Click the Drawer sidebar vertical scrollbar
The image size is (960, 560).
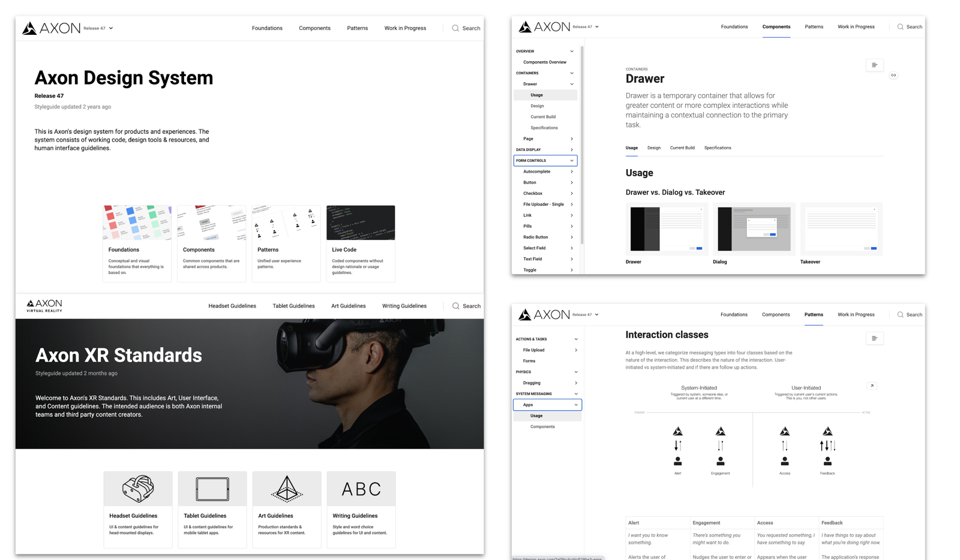tap(582, 145)
